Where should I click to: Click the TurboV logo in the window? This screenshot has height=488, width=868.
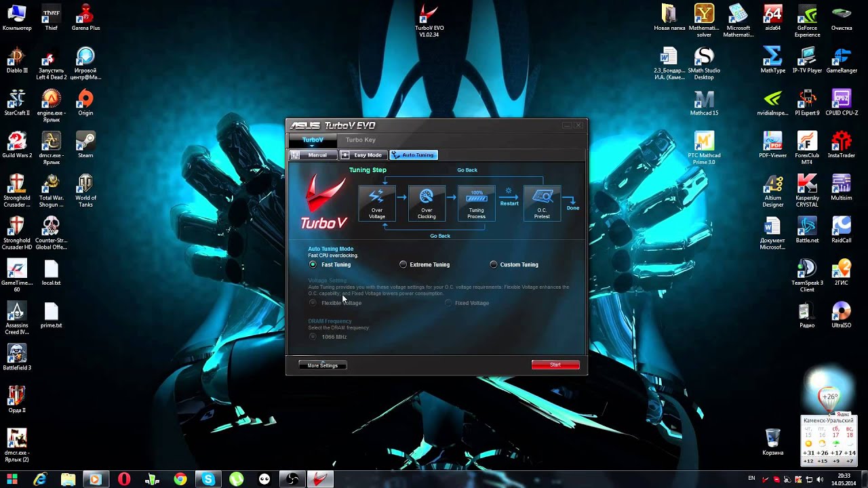(323, 202)
